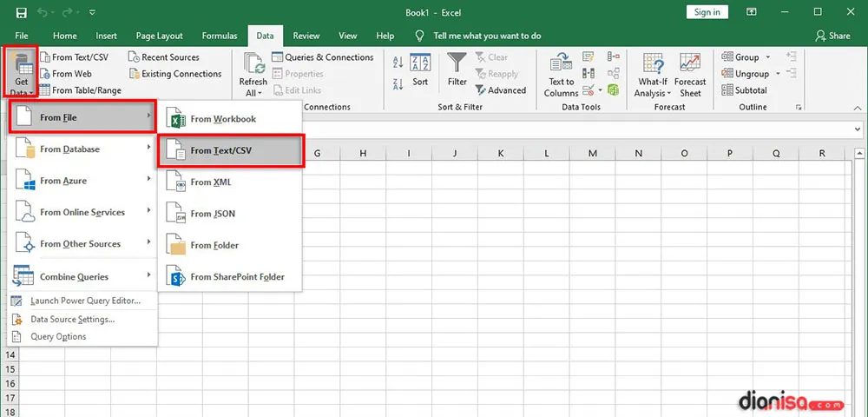Select From File menu item

[x=82, y=117]
